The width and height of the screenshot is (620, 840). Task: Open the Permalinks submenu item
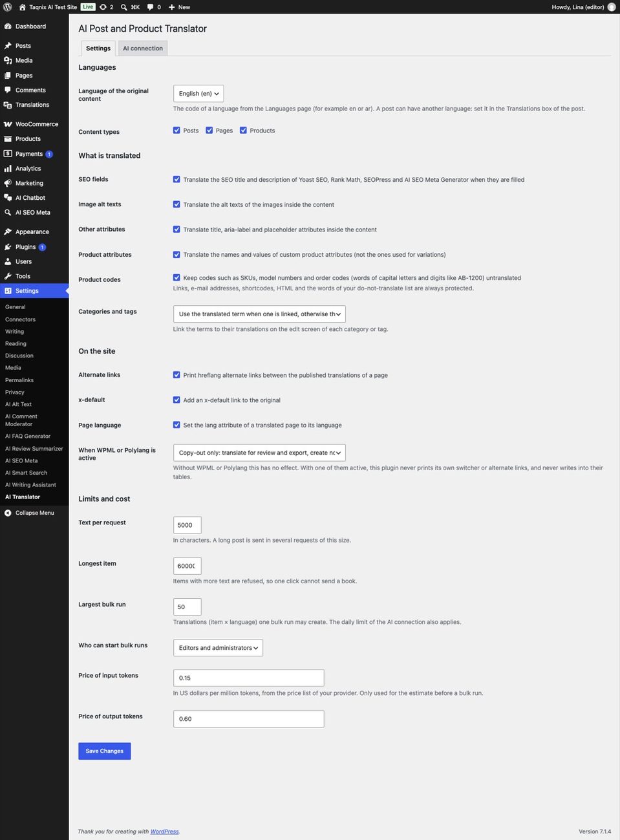click(19, 380)
